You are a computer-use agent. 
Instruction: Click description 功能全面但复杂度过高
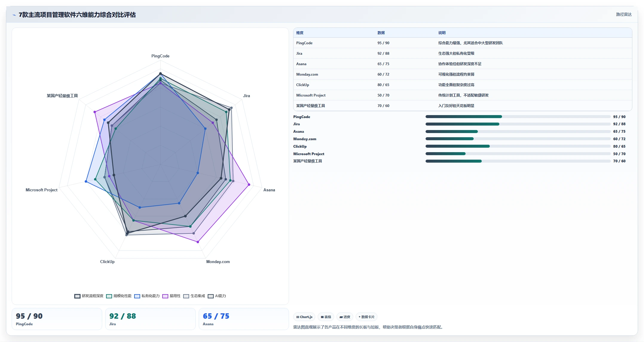click(x=456, y=85)
